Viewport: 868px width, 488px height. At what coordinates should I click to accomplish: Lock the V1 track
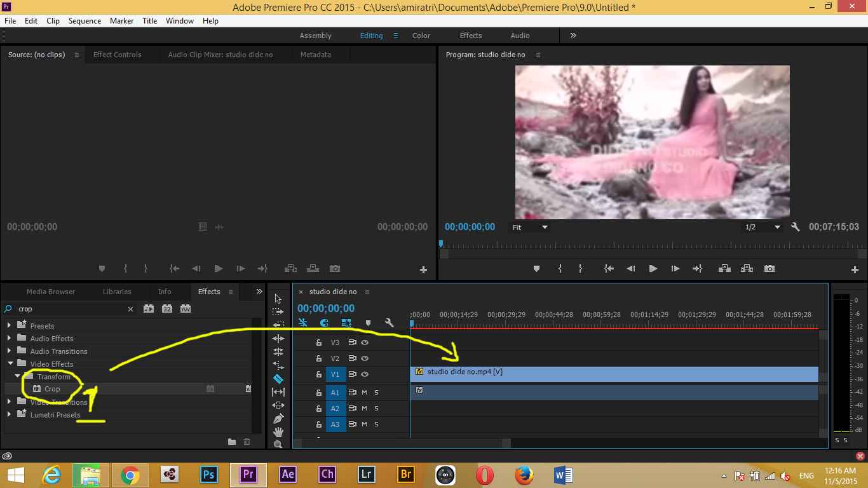(x=319, y=374)
